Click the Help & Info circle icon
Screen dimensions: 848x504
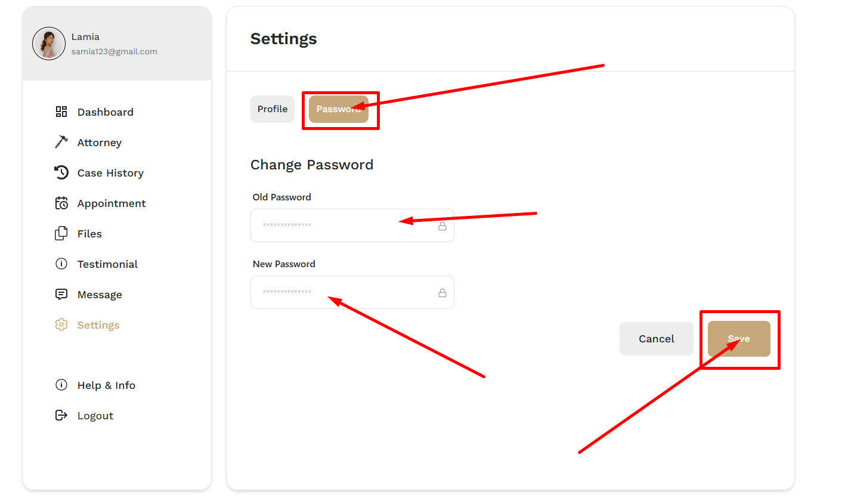pos(61,385)
